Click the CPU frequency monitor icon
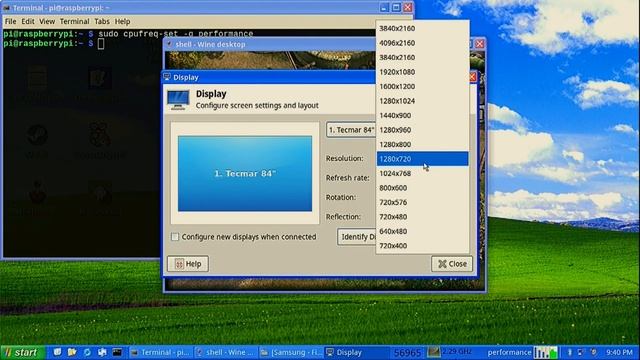Viewport: 640px width, 360px height. pyautogui.click(x=433, y=352)
